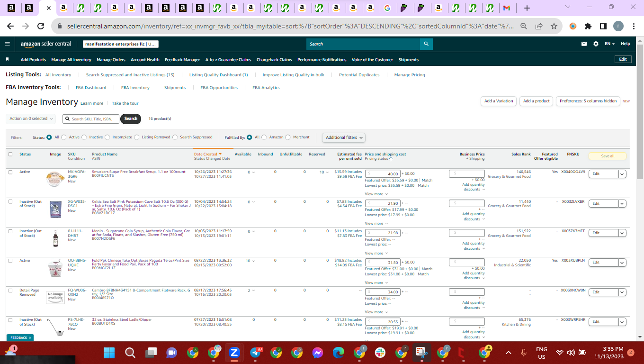Expand Available 10 dropdown for Fold Pak boxes
This screenshot has height=364, width=644.
pyautogui.click(x=250, y=261)
